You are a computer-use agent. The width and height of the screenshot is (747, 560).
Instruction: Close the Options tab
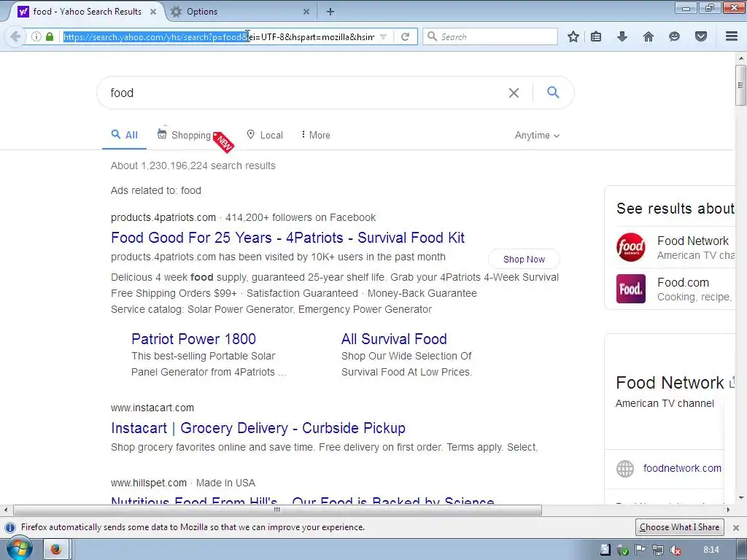tap(306, 12)
